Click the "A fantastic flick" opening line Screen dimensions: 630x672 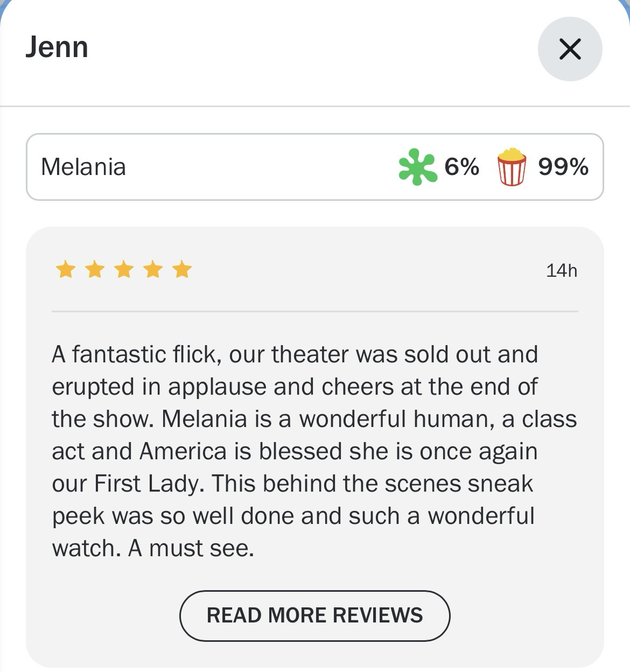[135, 355]
